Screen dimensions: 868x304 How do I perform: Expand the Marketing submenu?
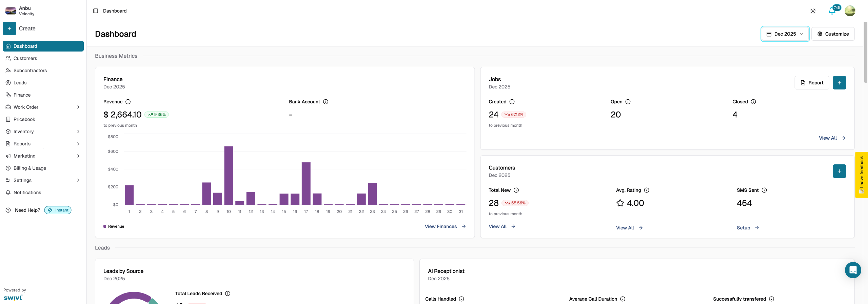(78, 156)
